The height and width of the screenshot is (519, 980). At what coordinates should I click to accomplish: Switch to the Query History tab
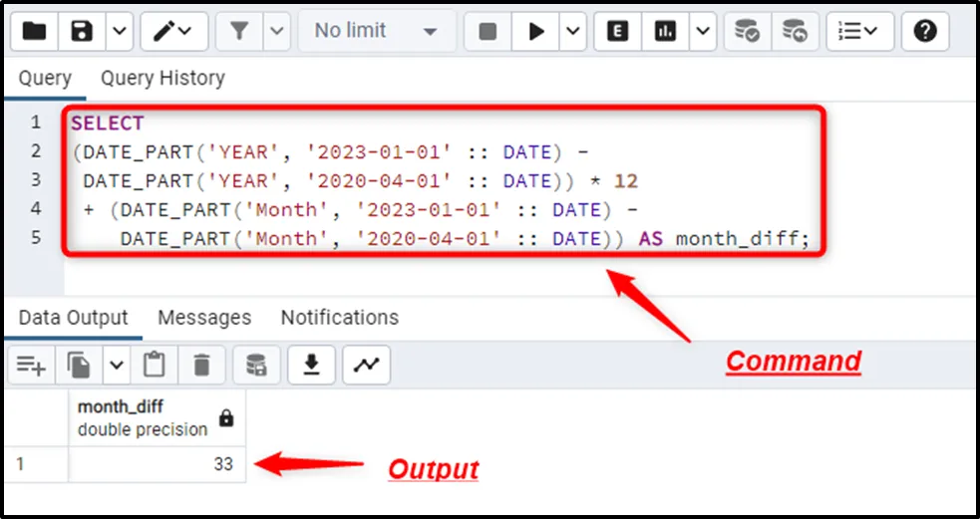(163, 78)
